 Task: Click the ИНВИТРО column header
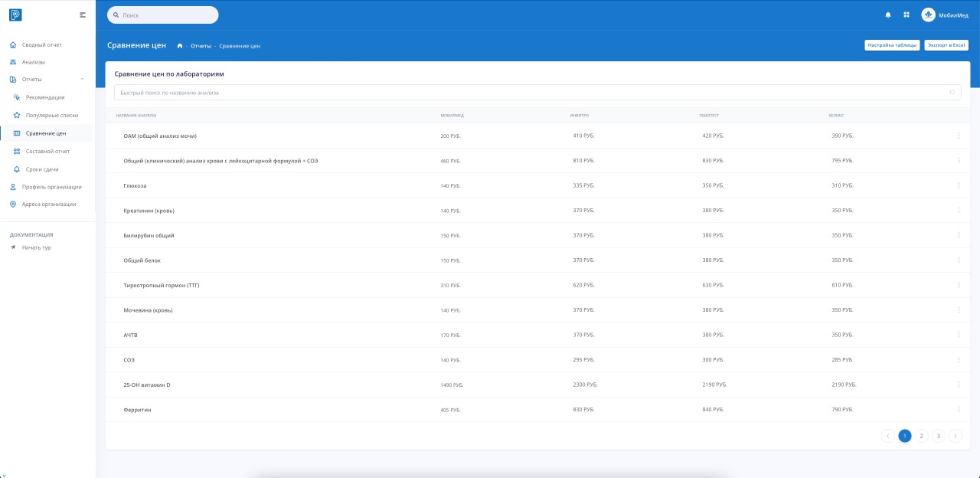(580, 116)
